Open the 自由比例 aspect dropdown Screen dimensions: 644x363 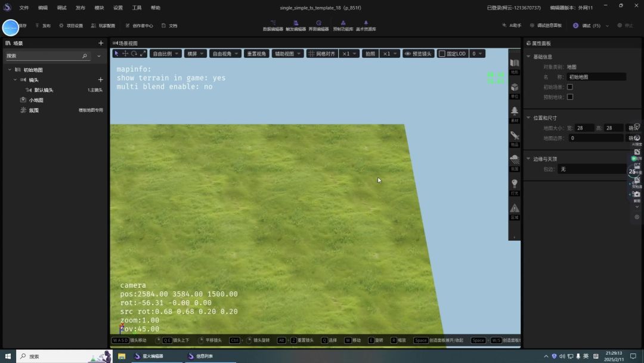click(165, 54)
